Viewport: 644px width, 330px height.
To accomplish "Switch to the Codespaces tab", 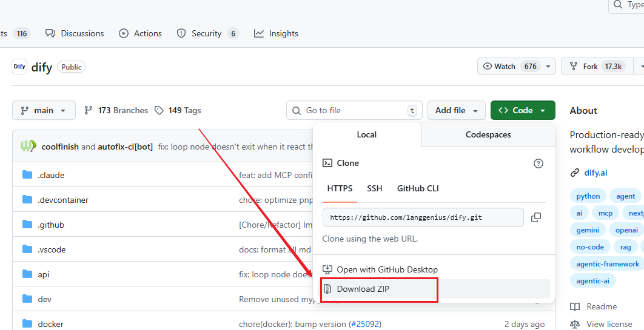I will [x=488, y=134].
